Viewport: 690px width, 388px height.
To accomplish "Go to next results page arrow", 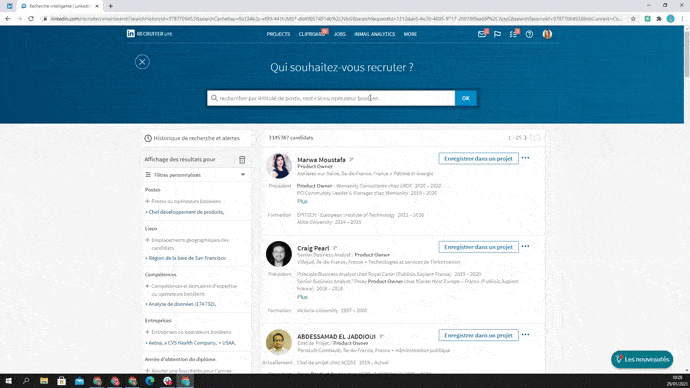I will (525, 138).
